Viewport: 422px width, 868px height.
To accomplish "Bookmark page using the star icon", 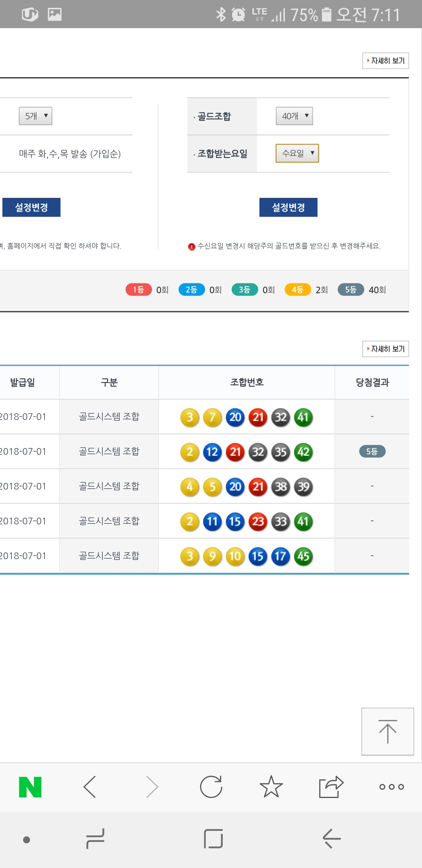I will [x=271, y=787].
